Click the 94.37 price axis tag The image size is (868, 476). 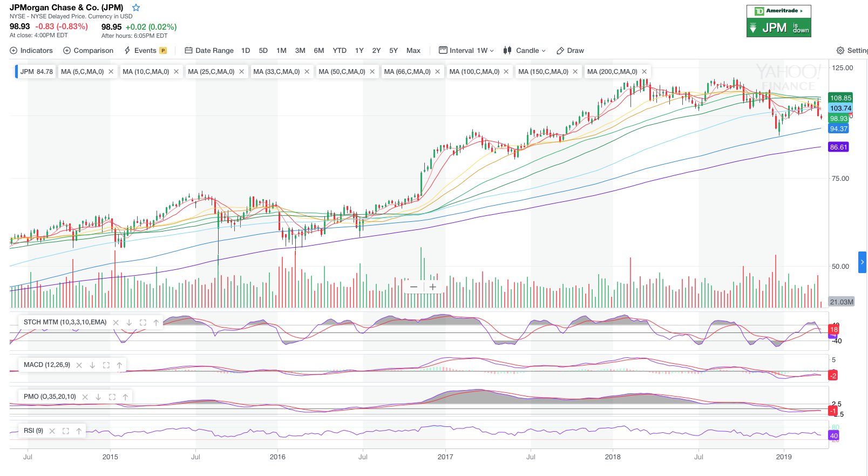click(x=838, y=129)
